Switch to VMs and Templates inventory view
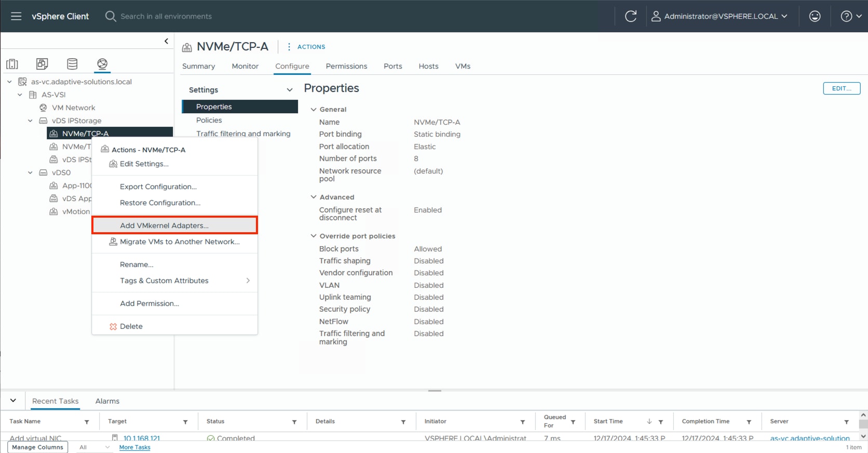Image resolution: width=868 pixels, height=453 pixels. pos(42,64)
